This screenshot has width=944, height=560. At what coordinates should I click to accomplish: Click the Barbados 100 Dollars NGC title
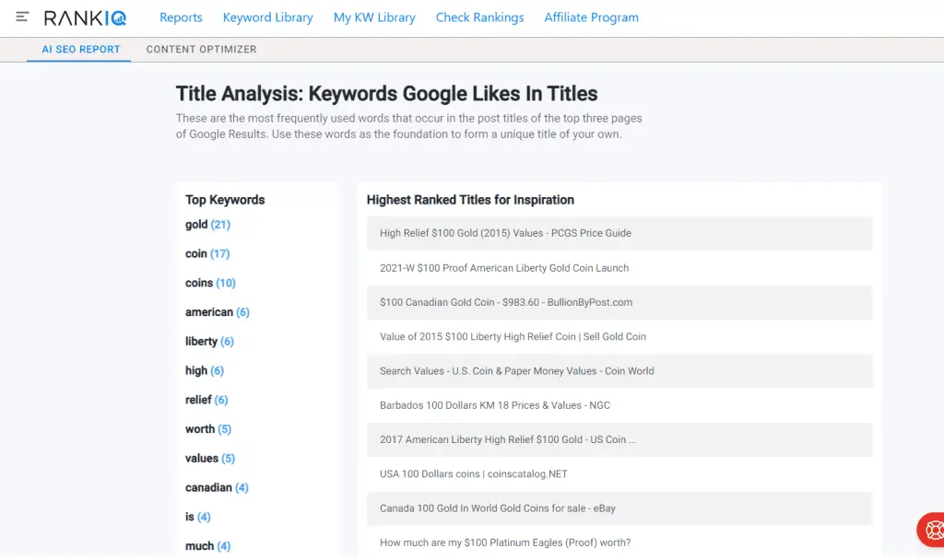tap(495, 405)
